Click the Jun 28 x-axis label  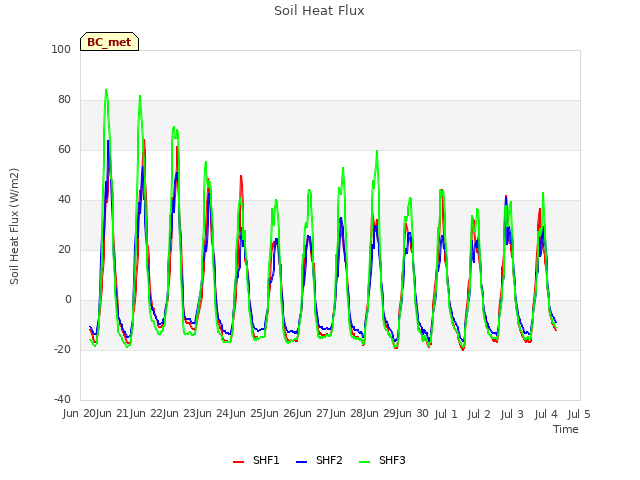tap(347, 414)
